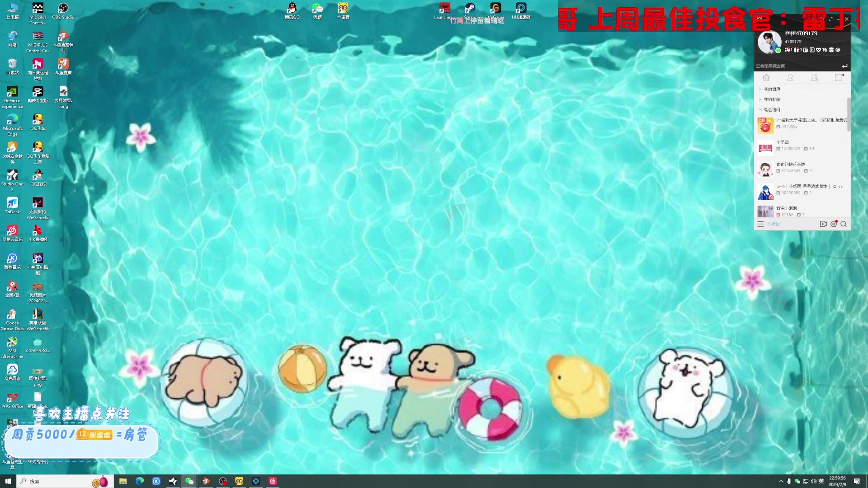Open the 回收站 recycle bin icon
Screen dimensions: 868x488
click(12, 66)
